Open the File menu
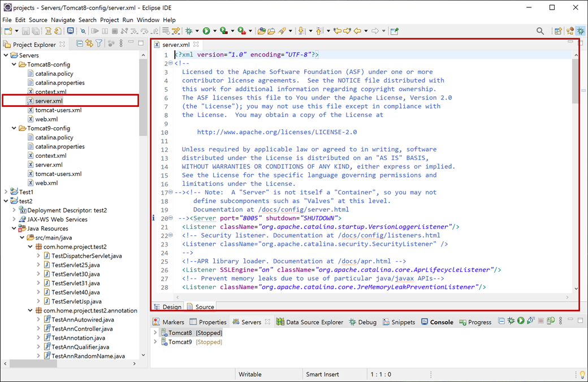The image size is (588, 382). [7, 20]
